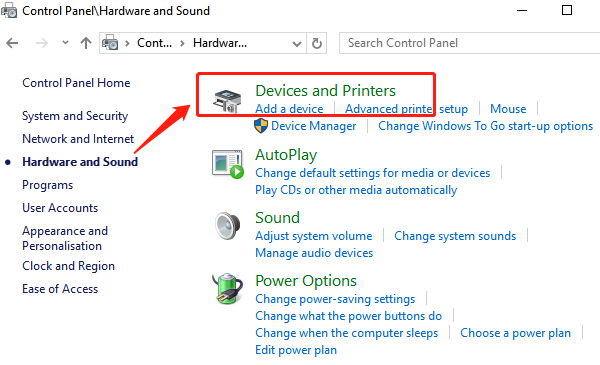600x365 pixels.
Task: Select the Hardwar... breadcrumb segment
Action: [x=220, y=43]
